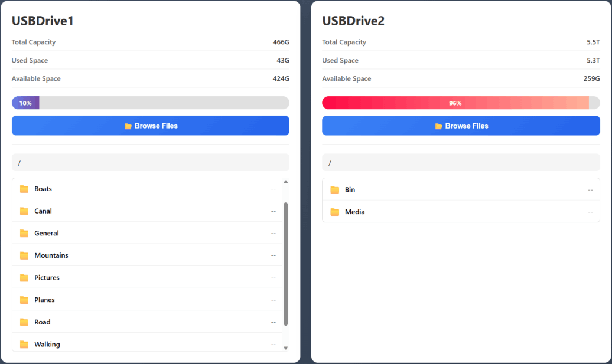Click the USBDrive2 96% usage bar
The image size is (612, 364).
[x=461, y=103]
